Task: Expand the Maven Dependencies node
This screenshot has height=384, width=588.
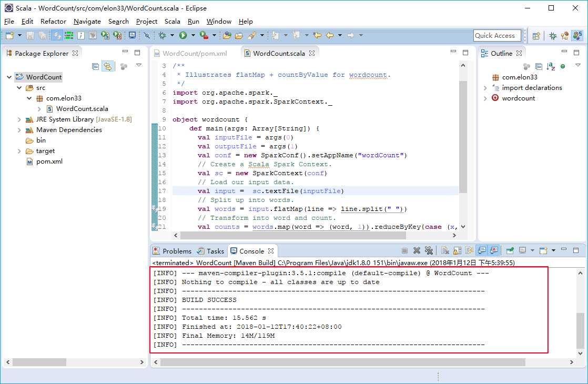Action: pyautogui.click(x=19, y=130)
